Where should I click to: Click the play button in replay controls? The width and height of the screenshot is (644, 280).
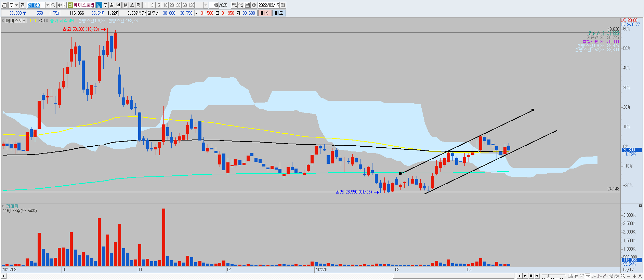[520, 276]
